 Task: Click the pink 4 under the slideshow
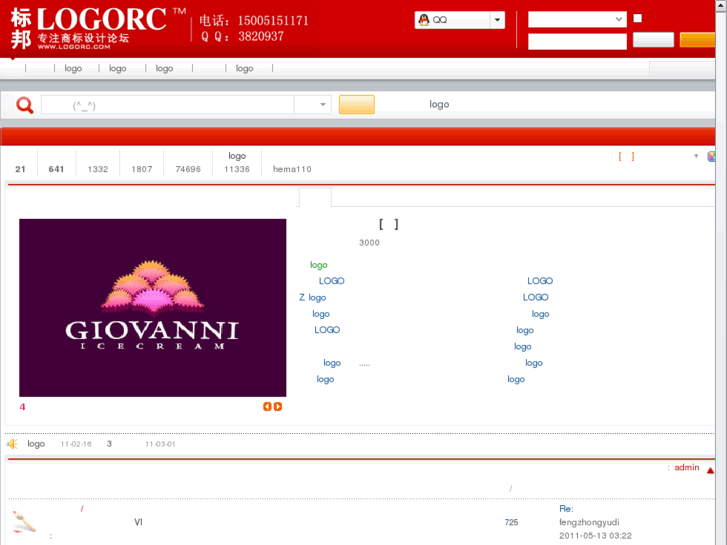pyautogui.click(x=22, y=407)
